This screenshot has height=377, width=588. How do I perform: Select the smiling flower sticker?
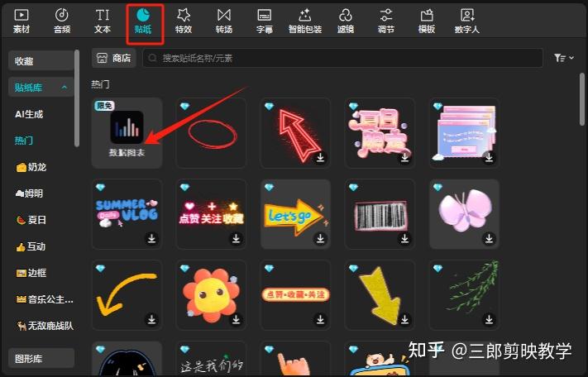pyautogui.click(x=211, y=295)
